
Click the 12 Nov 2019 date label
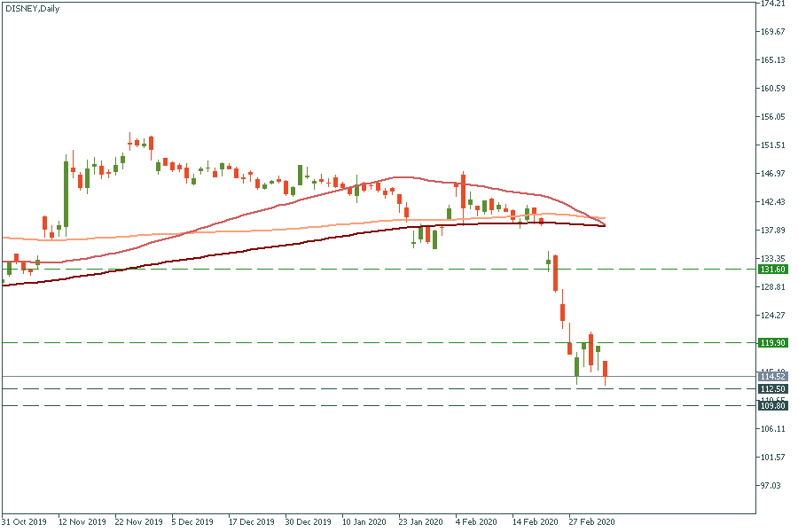[82, 522]
